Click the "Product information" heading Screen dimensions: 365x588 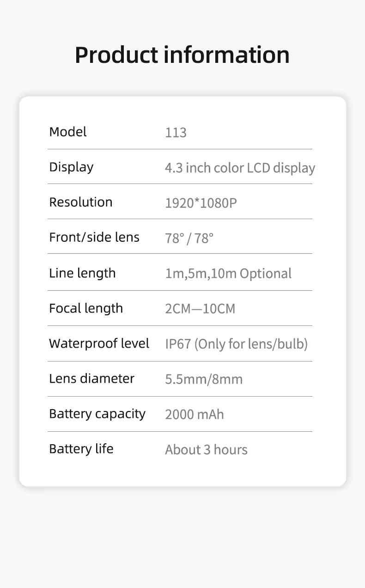[x=182, y=55]
